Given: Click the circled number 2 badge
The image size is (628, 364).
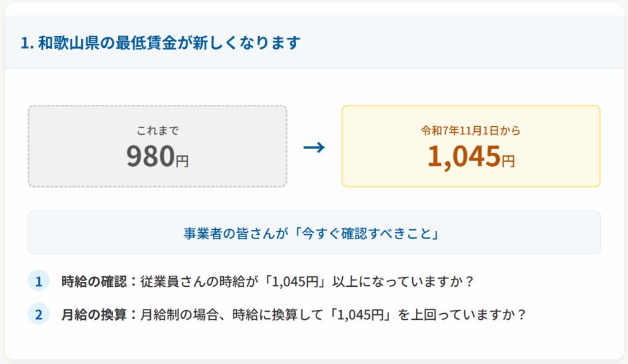Looking at the screenshot, I should [x=38, y=314].
